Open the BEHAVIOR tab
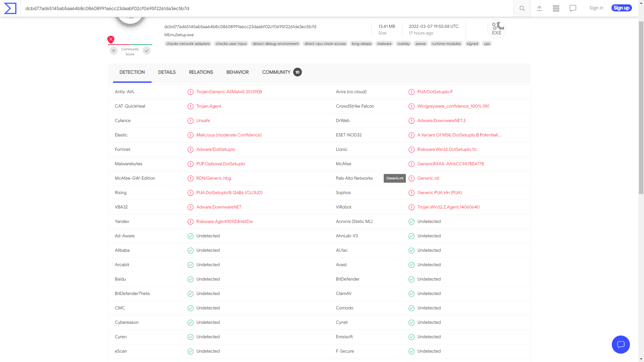This screenshot has width=644, height=362. point(237,72)
